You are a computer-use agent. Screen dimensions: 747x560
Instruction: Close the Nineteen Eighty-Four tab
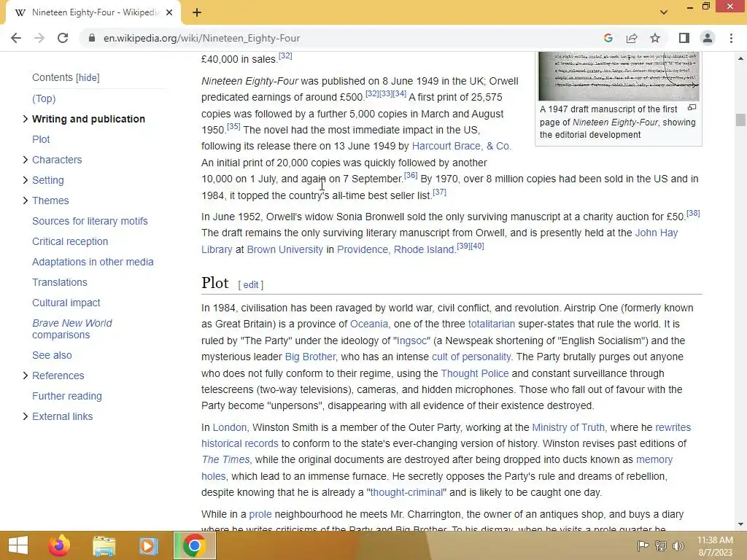click(169, 12)
